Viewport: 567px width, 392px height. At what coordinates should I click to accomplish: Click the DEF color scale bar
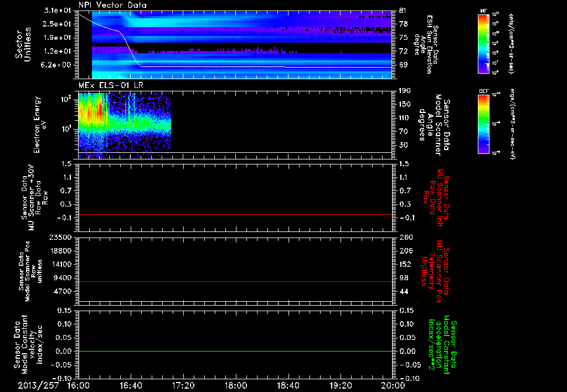point(483,124)
